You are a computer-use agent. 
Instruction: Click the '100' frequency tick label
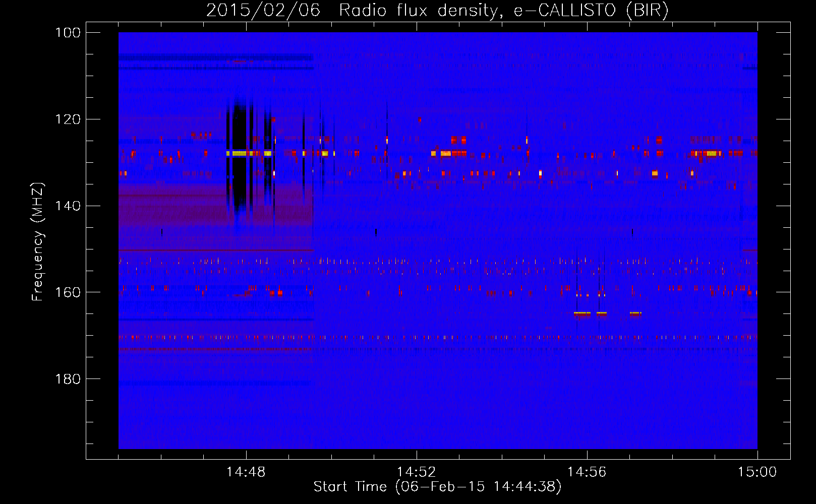[x=68, y=33]
